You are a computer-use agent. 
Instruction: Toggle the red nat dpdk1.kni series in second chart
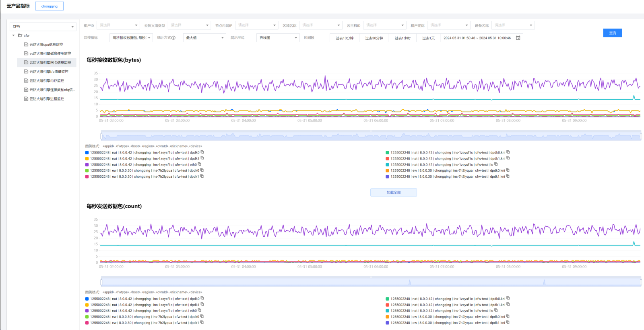[387, 305]
